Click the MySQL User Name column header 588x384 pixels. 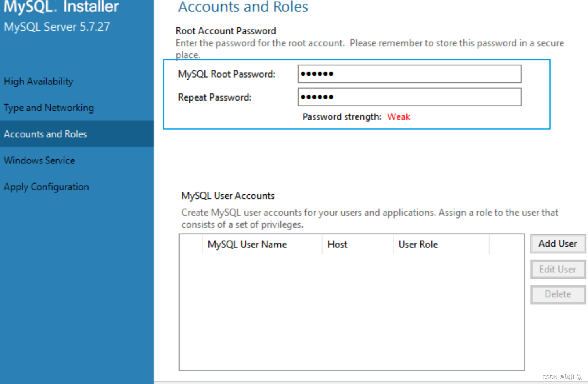coord(262,244)
